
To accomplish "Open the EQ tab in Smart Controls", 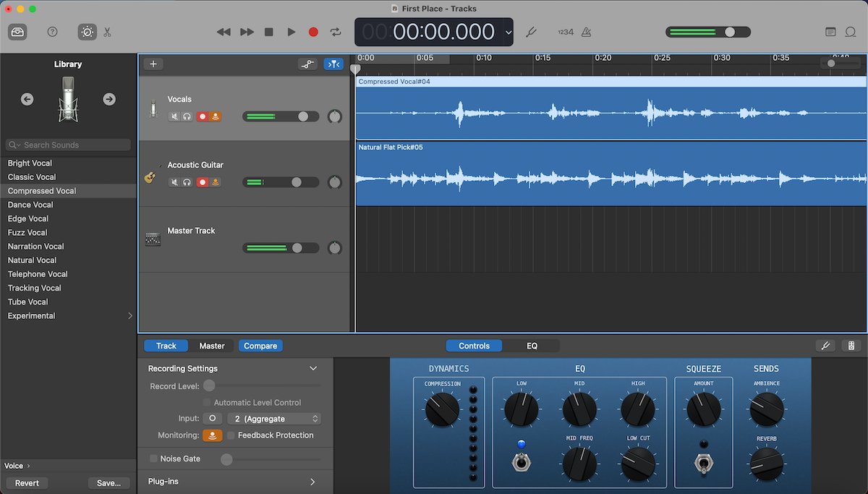I will (532, 346).
